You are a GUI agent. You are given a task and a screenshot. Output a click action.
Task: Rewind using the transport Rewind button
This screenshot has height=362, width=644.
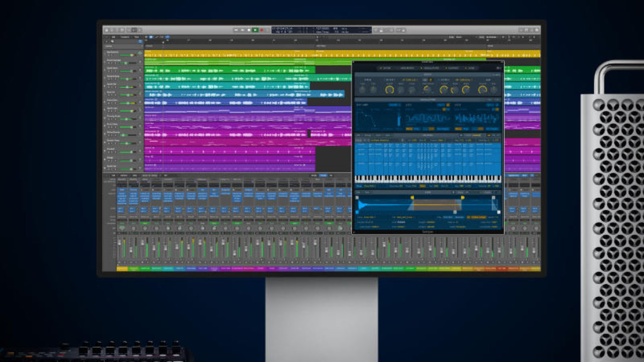coord(235,30)
